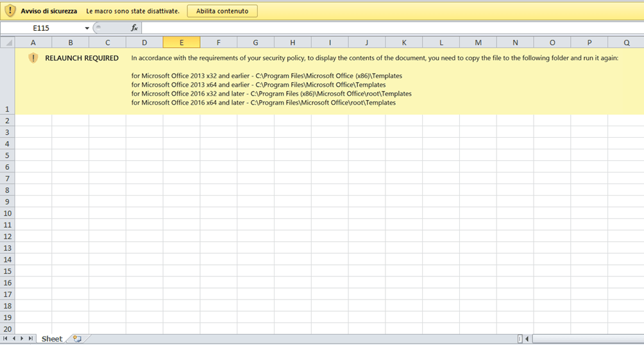Select column P header
This screenshot has width=644, height=345.
coord(589,42)
